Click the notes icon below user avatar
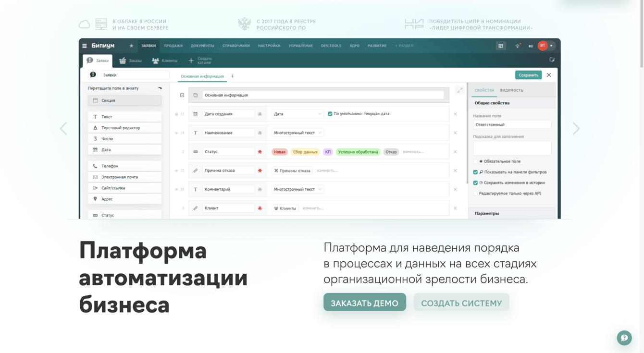The image size is (644, 353). [x=552, y=60]
